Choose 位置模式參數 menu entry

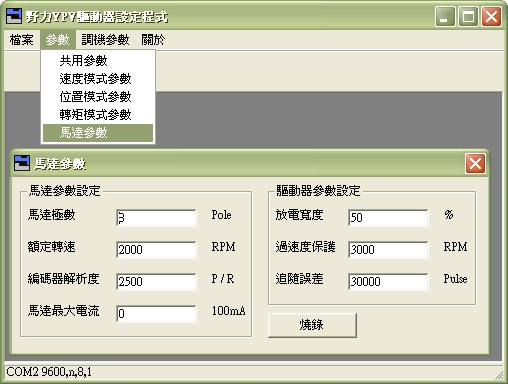(98, 97)
